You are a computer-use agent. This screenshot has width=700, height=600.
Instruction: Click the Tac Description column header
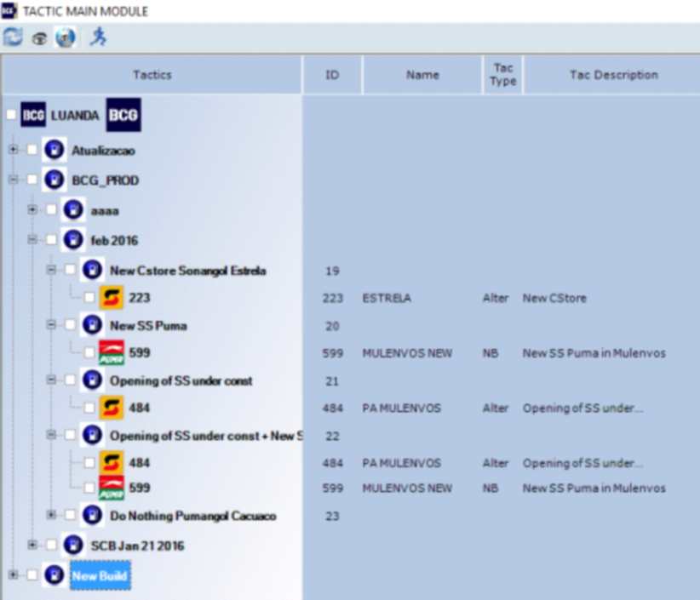tap(612, 75)
